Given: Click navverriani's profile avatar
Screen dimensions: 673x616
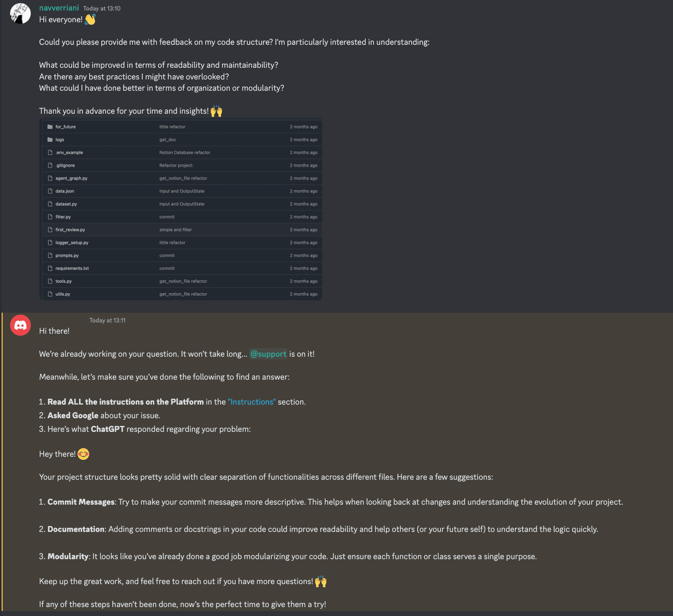Looking at the screenshot, I should tap(20, 13).
